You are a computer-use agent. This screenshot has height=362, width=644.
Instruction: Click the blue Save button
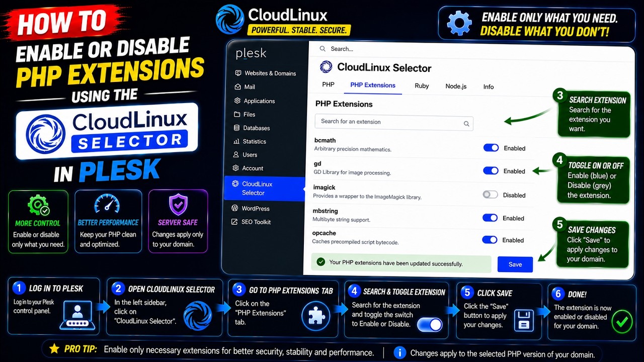[x=515, y=264]
